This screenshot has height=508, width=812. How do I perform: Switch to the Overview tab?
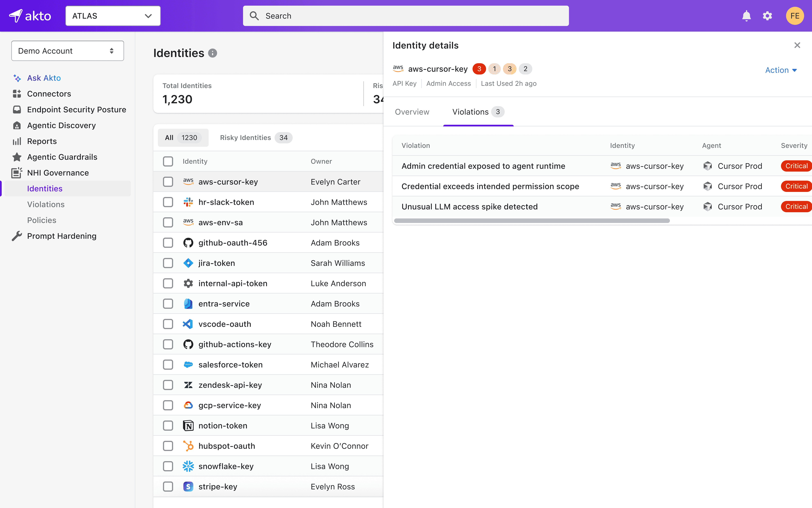click(412, 112)
